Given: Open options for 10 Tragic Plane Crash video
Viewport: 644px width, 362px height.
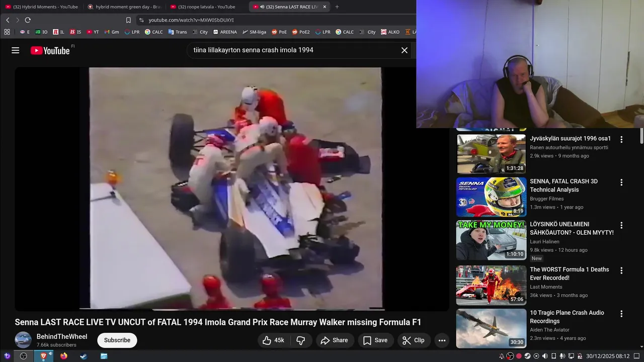Looking at the screenshot, I should pos(621,313).
